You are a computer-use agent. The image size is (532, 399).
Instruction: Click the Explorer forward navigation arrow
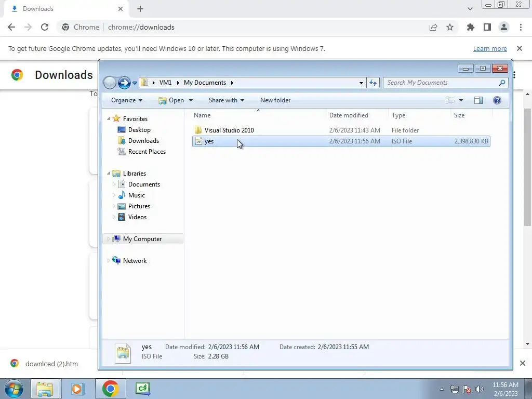coord(124,83)
